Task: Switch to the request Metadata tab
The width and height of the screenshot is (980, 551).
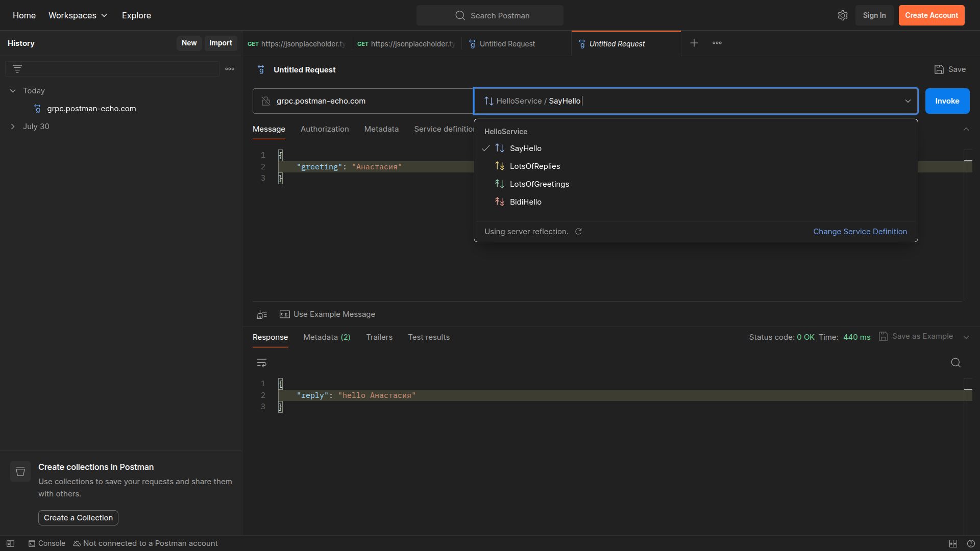Action: click(381, 129)
